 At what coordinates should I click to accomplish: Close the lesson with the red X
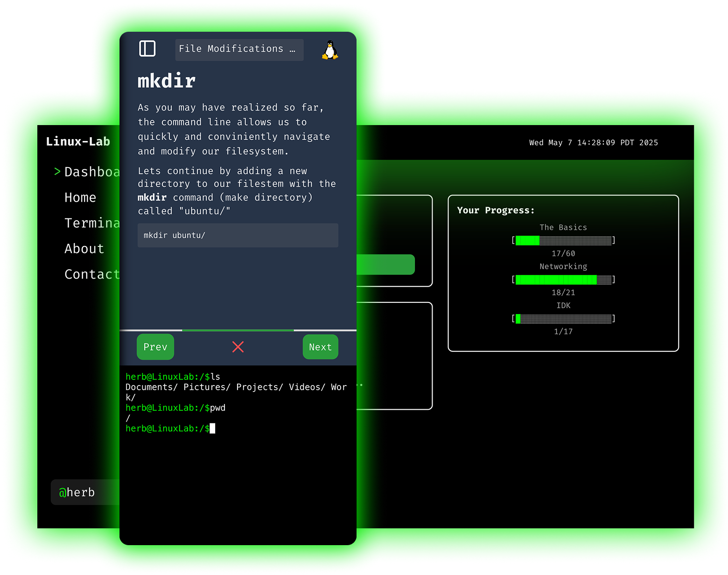click(x=238, y=347)
